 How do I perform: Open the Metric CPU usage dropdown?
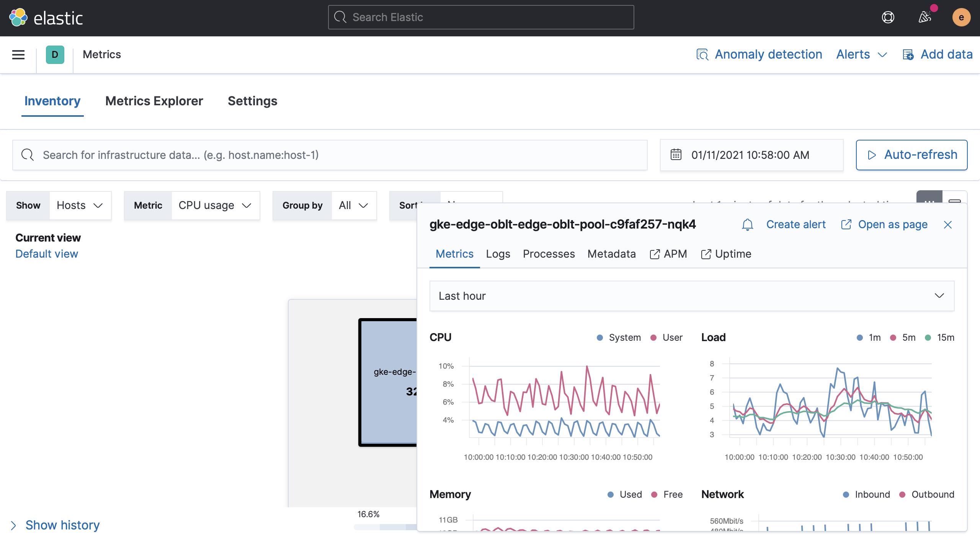point(215,205)
